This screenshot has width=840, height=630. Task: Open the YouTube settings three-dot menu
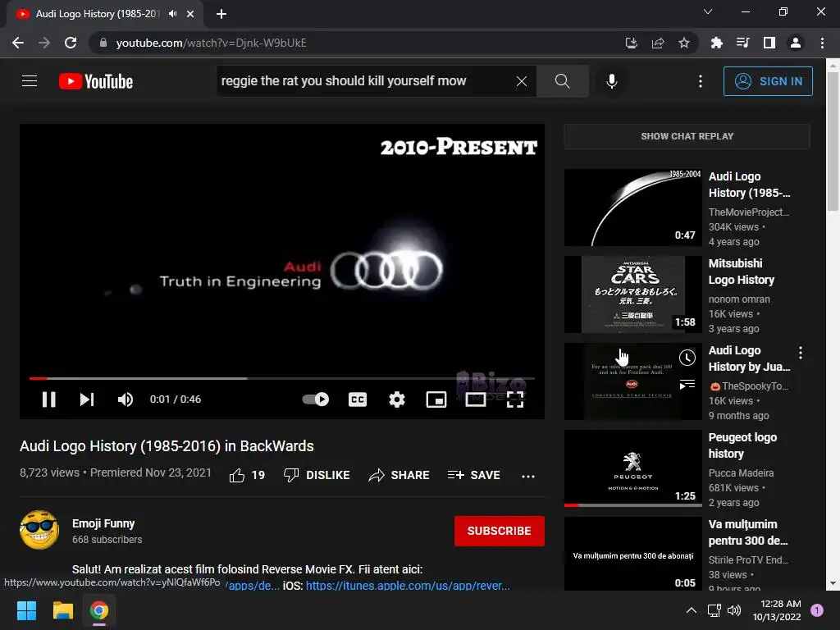pos(701,81)
